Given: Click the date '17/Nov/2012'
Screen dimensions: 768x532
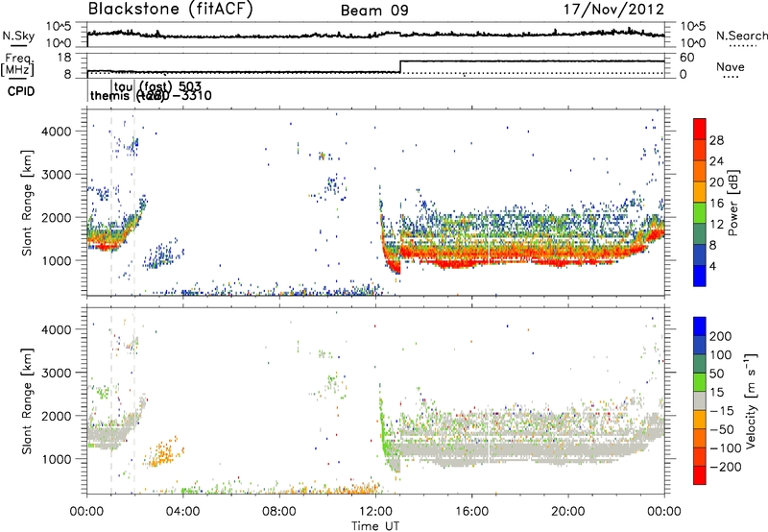Looking at the screenshot, I should [x=613, y=10].
